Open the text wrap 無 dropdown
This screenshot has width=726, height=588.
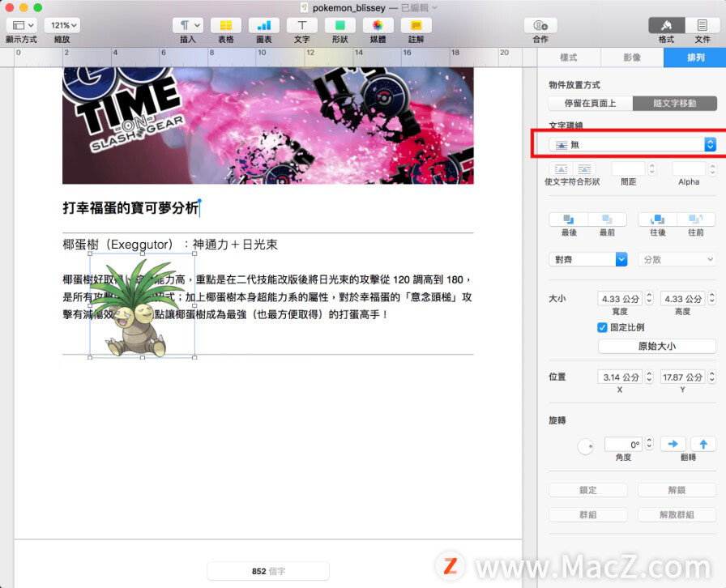(633, 145)
